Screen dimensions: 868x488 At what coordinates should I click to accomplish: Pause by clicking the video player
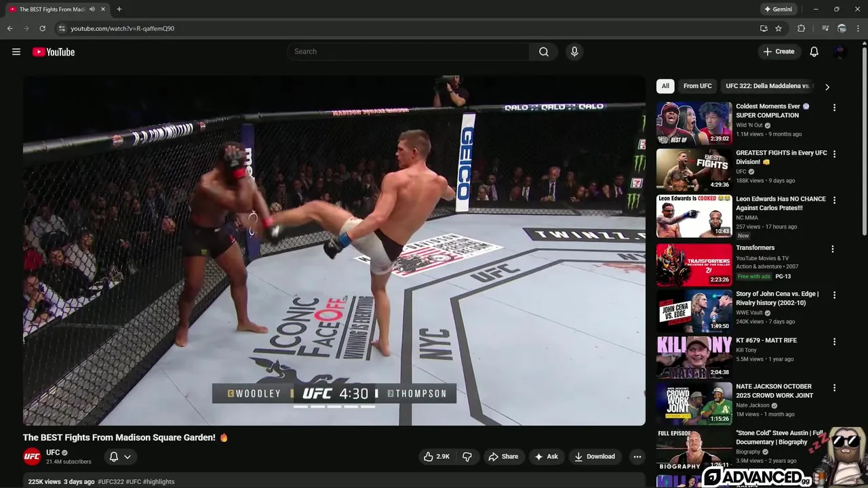(x=334, y=250)
